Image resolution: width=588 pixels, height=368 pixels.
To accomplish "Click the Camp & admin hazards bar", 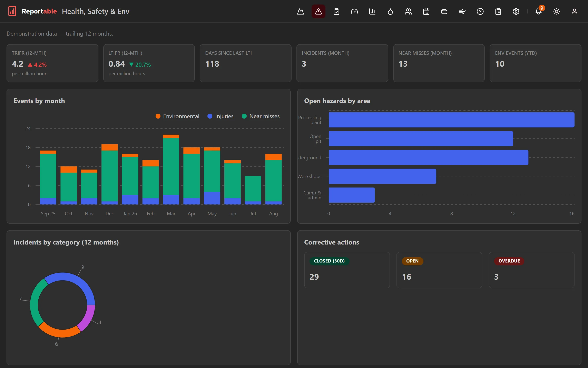I will [x=352, y=195].
